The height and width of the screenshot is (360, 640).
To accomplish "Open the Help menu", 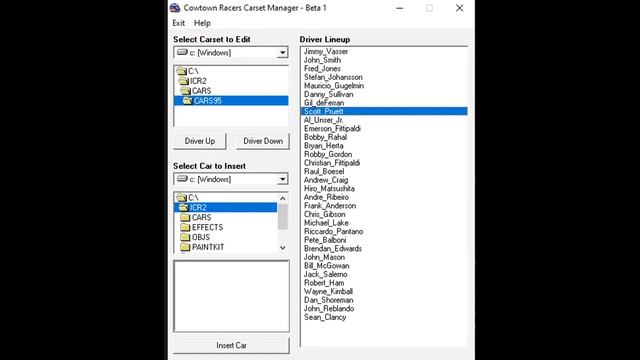I will 202,23.
